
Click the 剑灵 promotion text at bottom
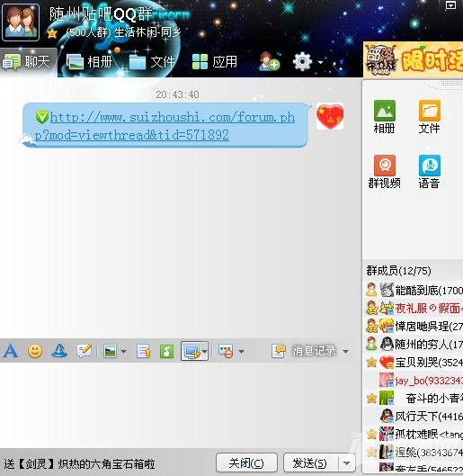(x=80, y=464)
